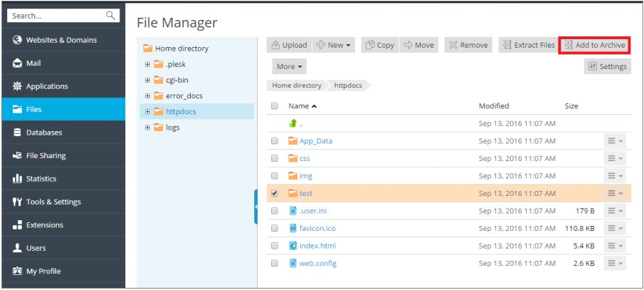The height and width of the screenshot is (290, 644).
Task: Click the Users person icon
Action: point(17,248)
